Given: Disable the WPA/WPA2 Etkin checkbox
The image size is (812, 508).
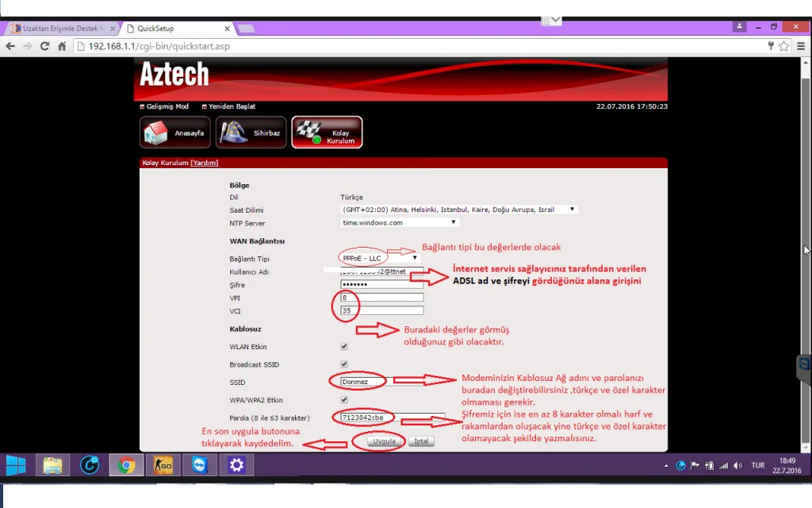Looking at the screenshot, I should (344, 400).
